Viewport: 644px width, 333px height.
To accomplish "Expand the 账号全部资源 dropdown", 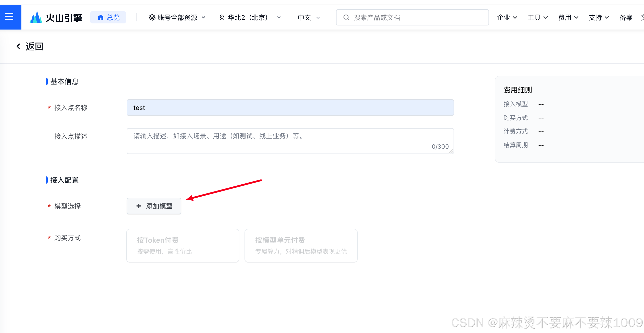I will pos(177,17).
